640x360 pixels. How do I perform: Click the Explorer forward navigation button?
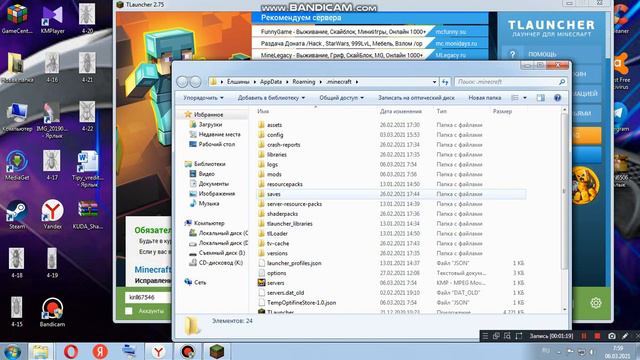196,82
